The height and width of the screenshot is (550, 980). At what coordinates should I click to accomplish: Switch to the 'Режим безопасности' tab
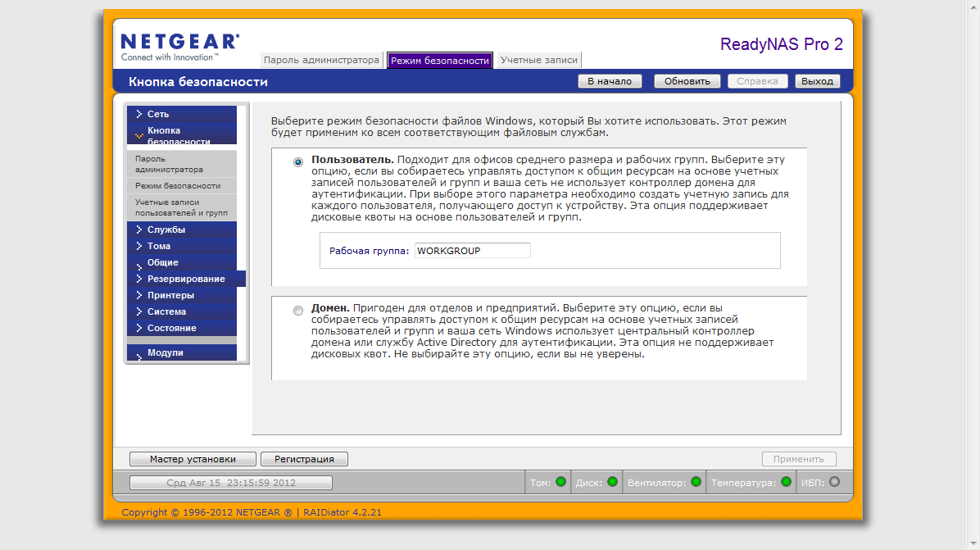(x=440, y=61)
